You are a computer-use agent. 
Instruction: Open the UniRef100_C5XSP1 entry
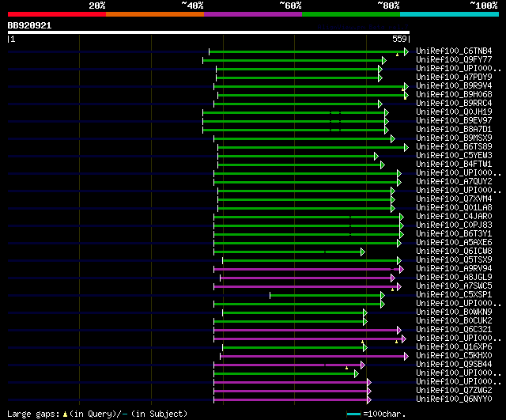tap(454, 295)
